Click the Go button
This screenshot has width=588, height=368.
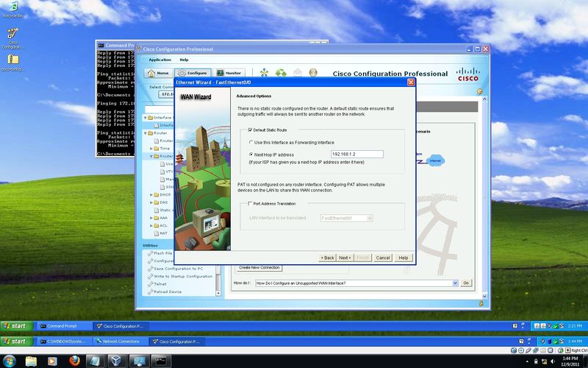(466, 283)
